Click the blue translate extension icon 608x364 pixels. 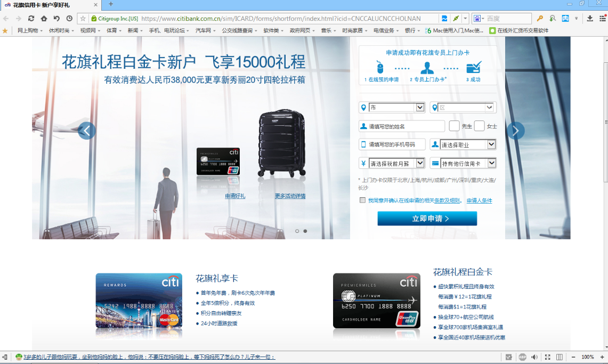(x=565, y=19)
